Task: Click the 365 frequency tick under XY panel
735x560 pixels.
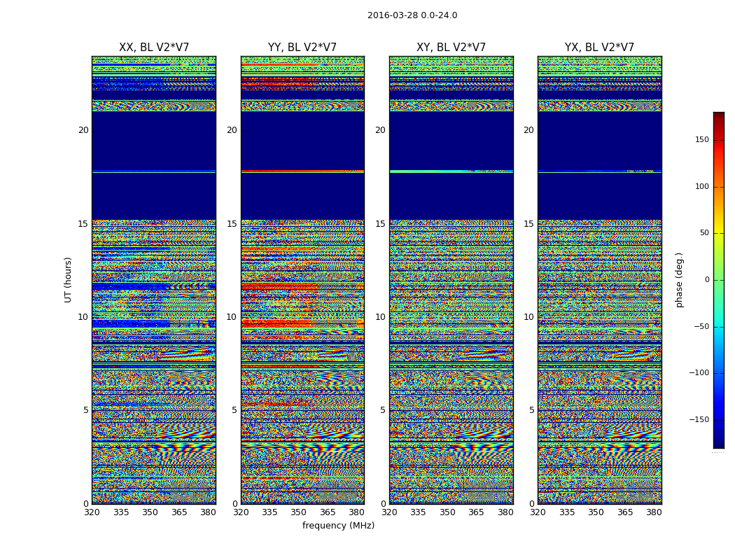Action: coord(476,512)
